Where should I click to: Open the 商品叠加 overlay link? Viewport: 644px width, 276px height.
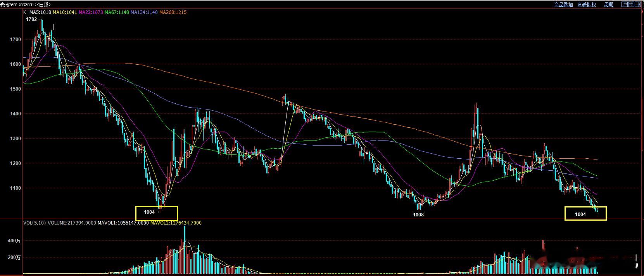564,5
